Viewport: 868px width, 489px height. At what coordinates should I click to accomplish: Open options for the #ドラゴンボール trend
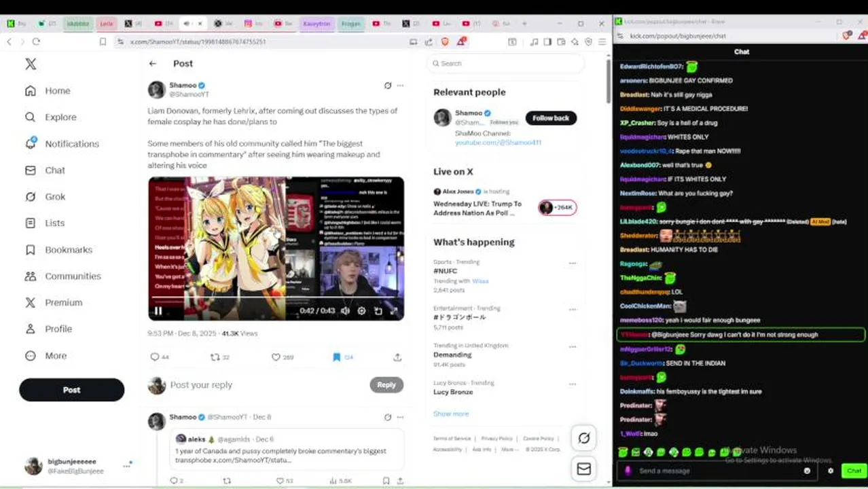(573, 310)
